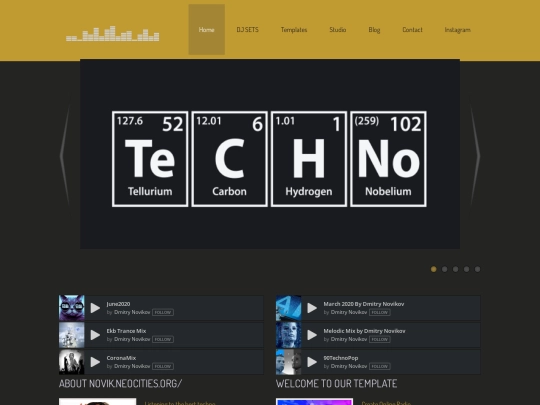Open Dmitry Novikov profile under June2020
Viewport: 540px width, 405px height.
[x=132, y=312]
